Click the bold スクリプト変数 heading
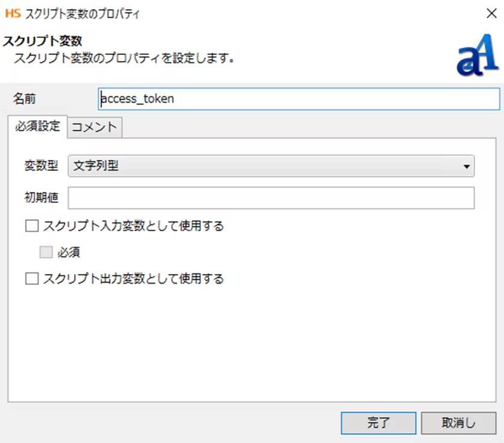The width and height of the screenshot is (504, 443). point(42,41)
